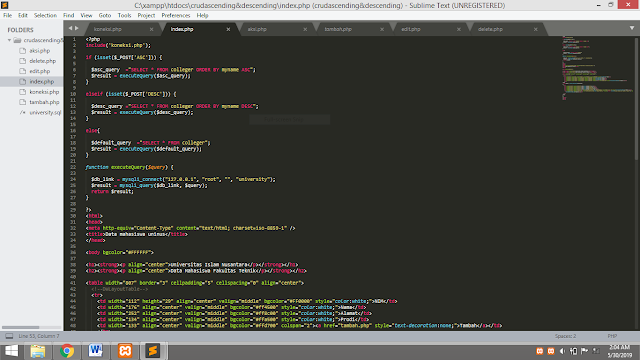
Task: Close the koneksi.php tab
Action: pyautogui.click(x=151, y=29)
